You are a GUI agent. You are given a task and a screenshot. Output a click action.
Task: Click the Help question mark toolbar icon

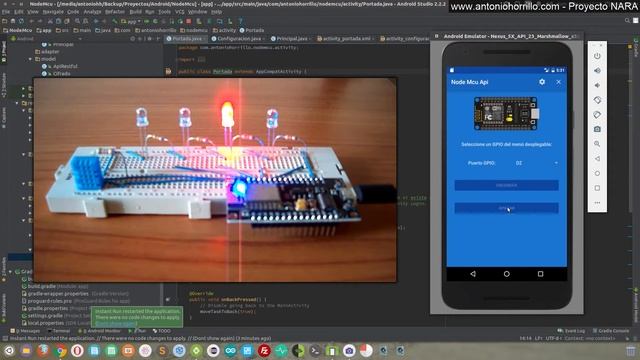(x=240, y=21)
